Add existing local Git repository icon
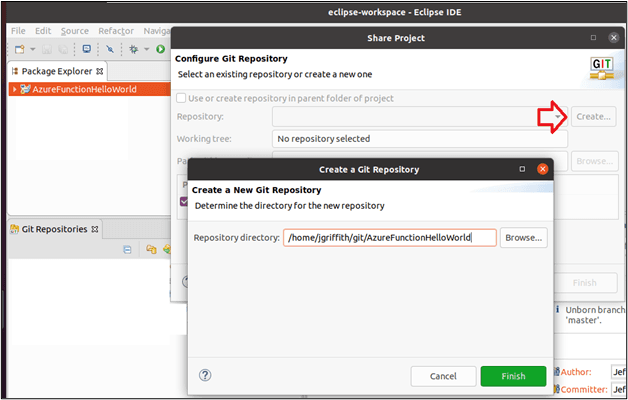Image resolution: width=628 pixels, height=400 pixels. pyautogui.click(x=151, y=249)
